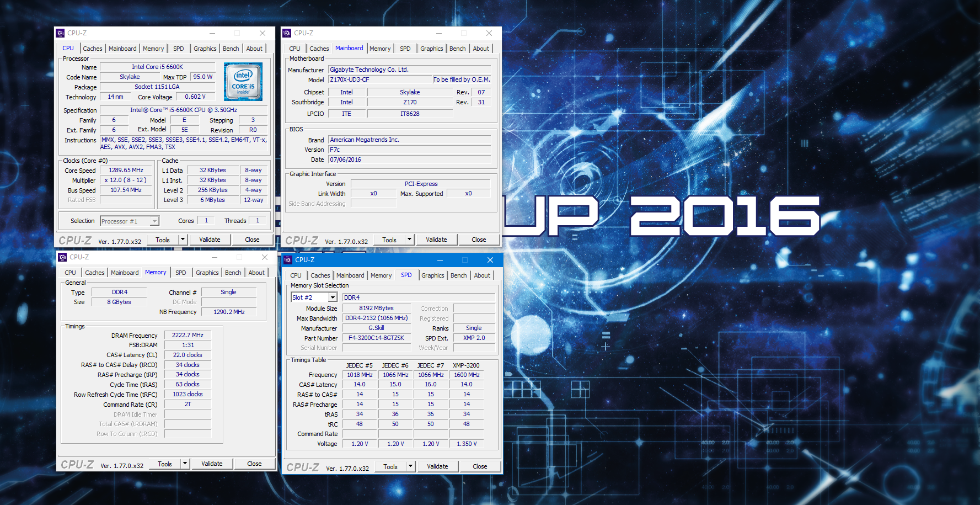Click the Intel Core i5 logo badge
Viewport: 980px width, 505px height.
point(243,81)
